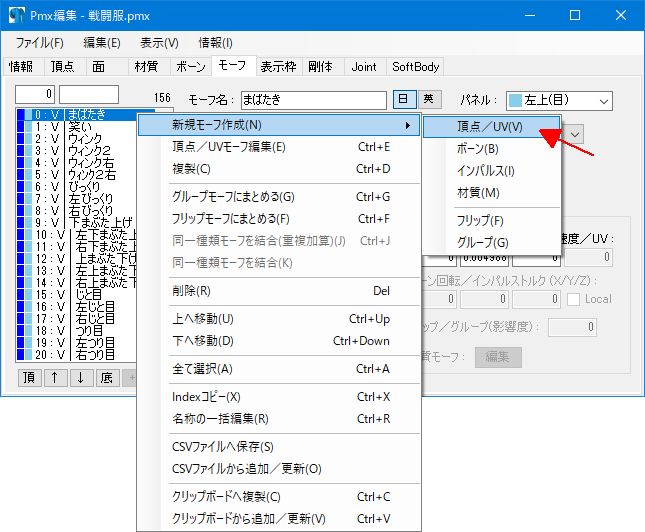This screenshot has width=645, height=532.
Task: Open the 表示(V) menu
Action: click(159, 43)
